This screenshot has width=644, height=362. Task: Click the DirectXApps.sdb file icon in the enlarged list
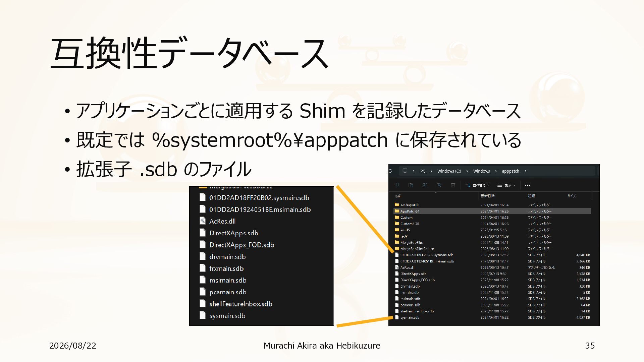[x=203, y=233]
